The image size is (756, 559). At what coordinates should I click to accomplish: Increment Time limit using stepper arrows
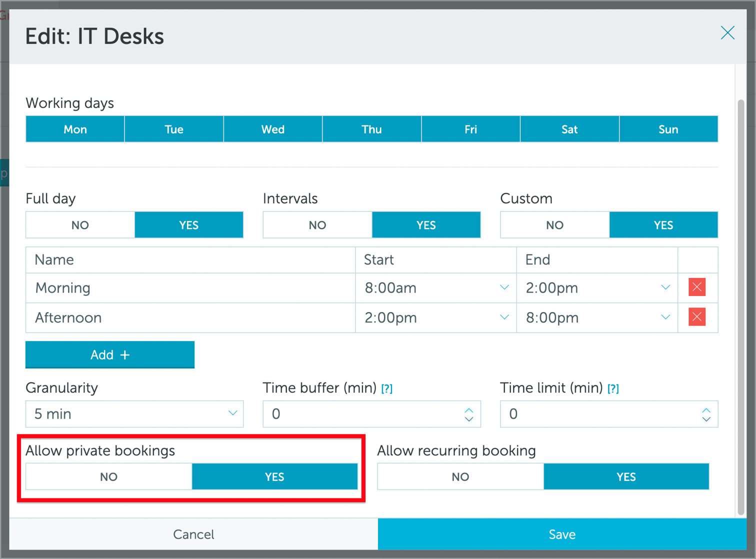click(706, 410)
